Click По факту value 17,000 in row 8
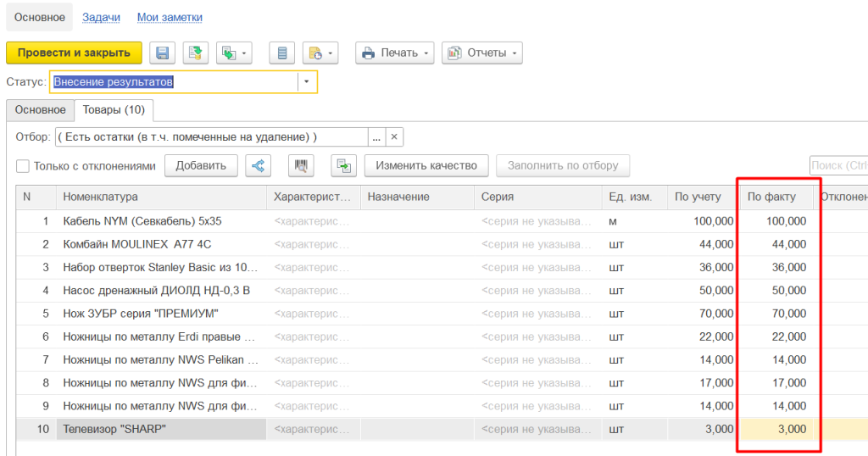This screenshot has height=456, width=868. click(x=789, y=383)
